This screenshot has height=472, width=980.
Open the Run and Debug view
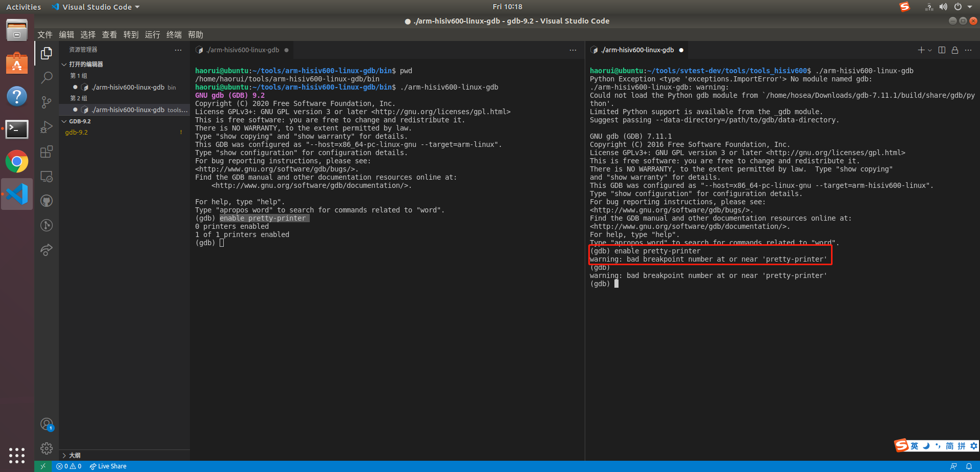[x=47, y=127]
